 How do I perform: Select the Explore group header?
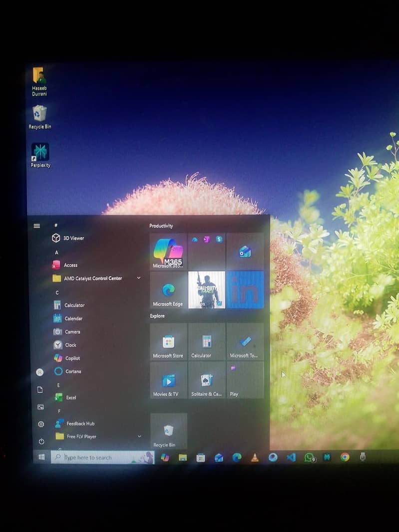[x=157, y=316]
